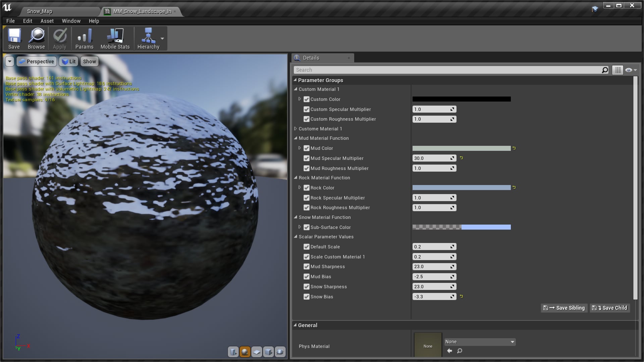Open the tutorials graduation cap icon

click(595, 9)
